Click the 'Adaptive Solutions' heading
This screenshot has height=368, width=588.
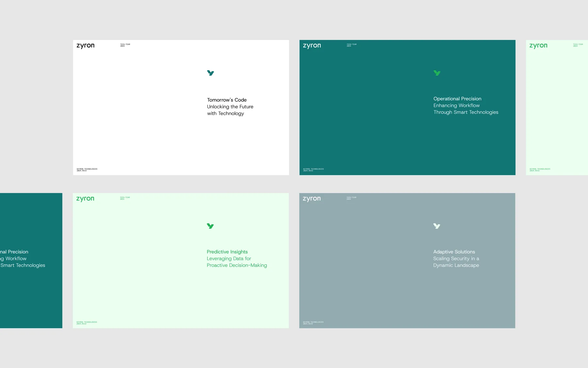point(454,252)
